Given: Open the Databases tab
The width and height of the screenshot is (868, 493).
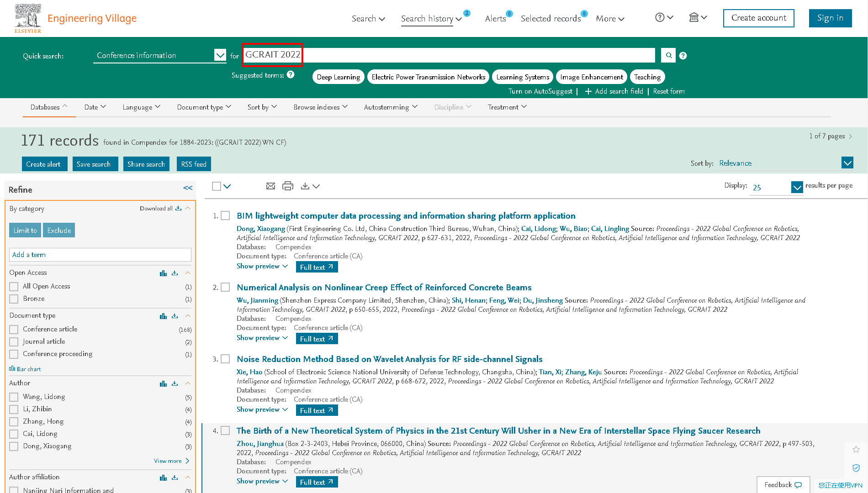Looking at the screenshot, I should pos(49,107).
